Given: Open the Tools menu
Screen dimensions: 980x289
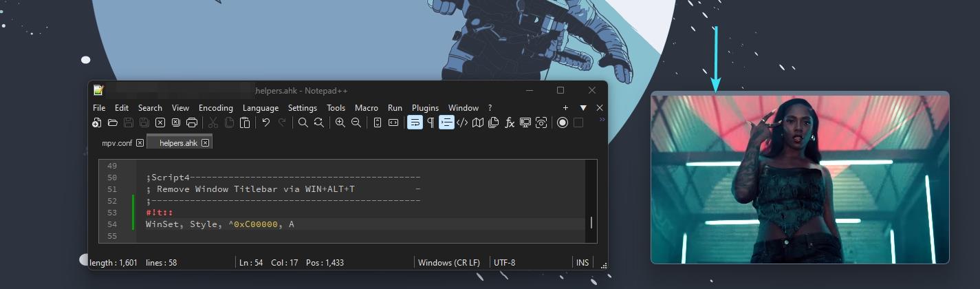Looking at the screenshot, I should (336, 108).
